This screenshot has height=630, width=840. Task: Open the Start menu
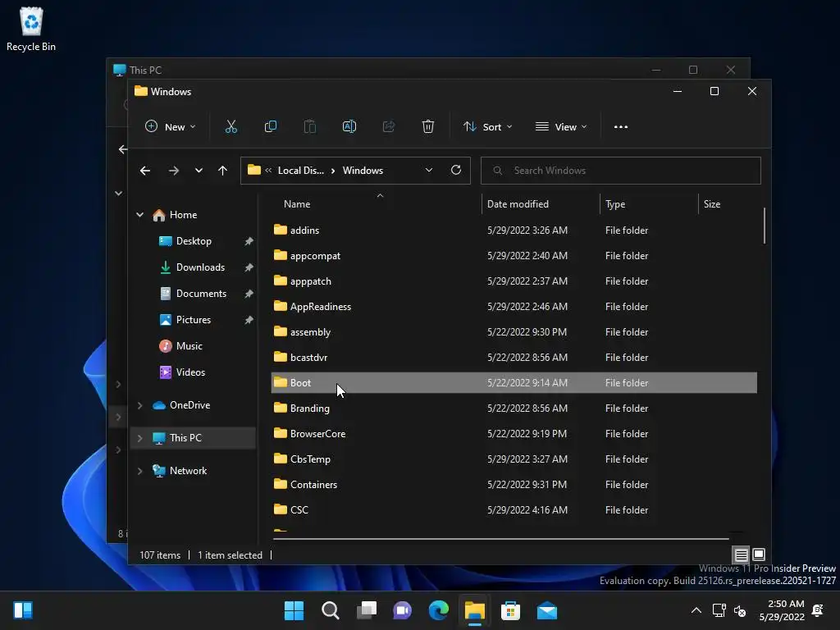point(294,610)
